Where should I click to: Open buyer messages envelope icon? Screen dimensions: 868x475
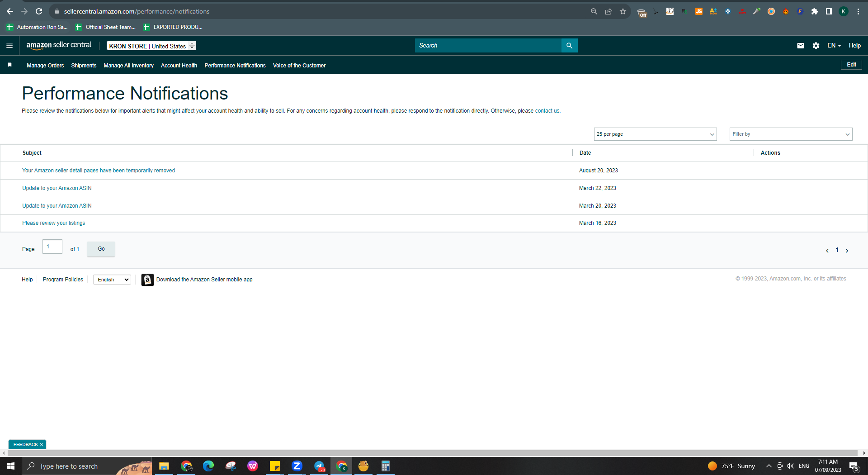tap(801, 46)
